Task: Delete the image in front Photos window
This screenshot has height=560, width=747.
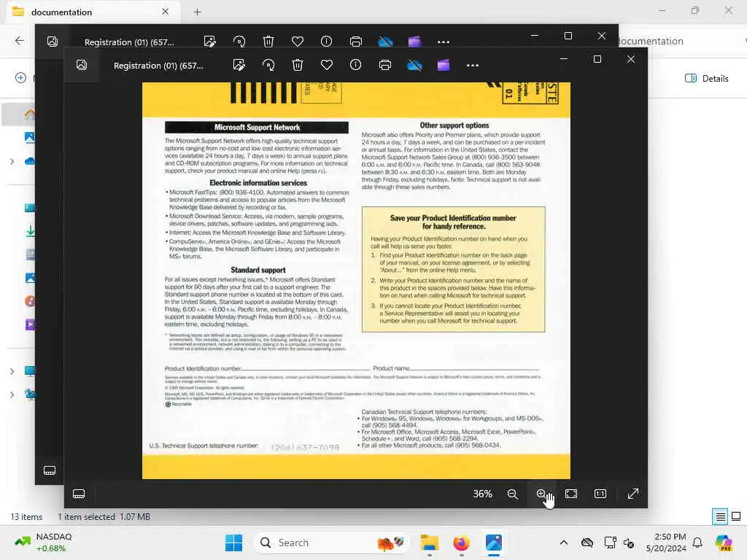Action: point(298,65)
